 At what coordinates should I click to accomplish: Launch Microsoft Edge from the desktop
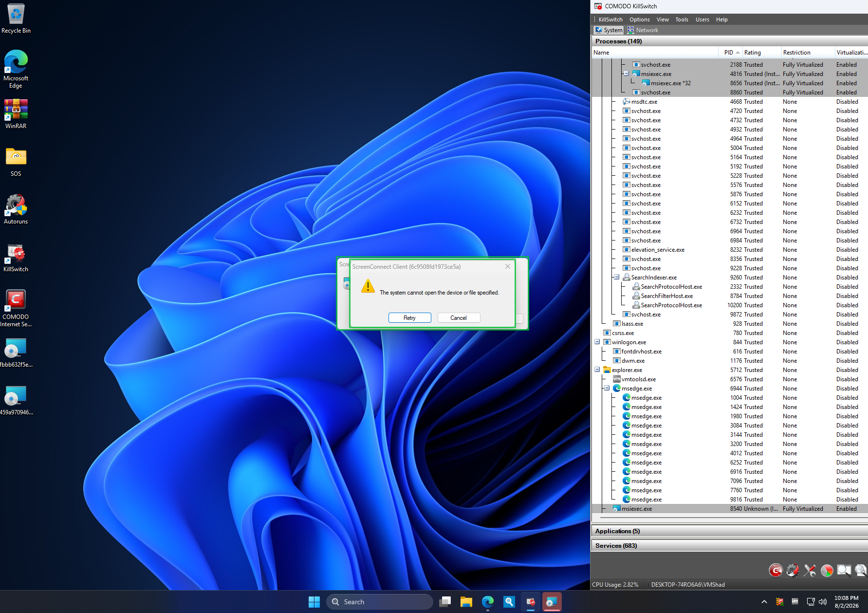[x=16, y=69]
